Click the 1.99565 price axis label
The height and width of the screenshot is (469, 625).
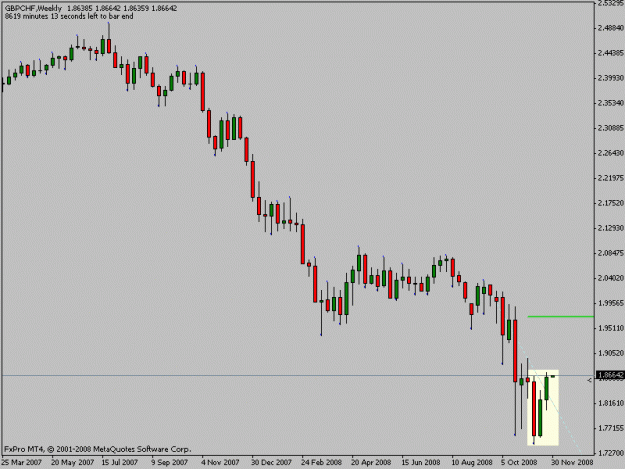click(611, 303)
